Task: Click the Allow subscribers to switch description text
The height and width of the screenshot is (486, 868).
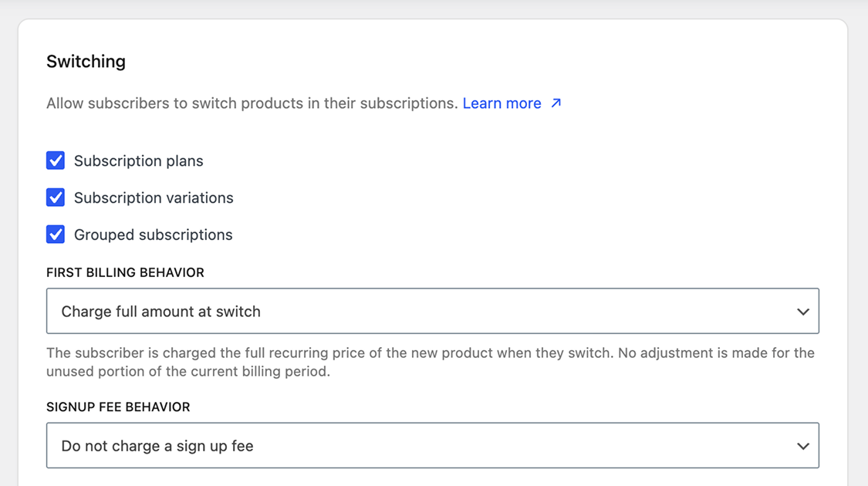Action: (252, 103)
